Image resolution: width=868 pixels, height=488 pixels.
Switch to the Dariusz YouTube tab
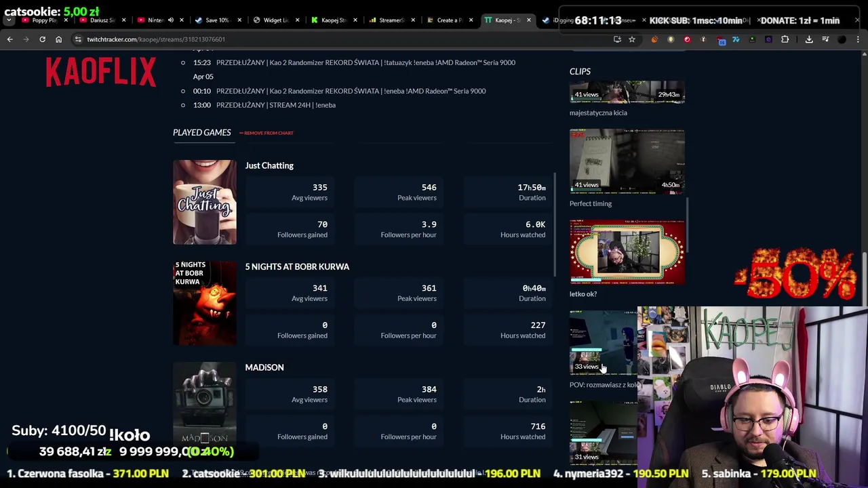pos(102,20)
